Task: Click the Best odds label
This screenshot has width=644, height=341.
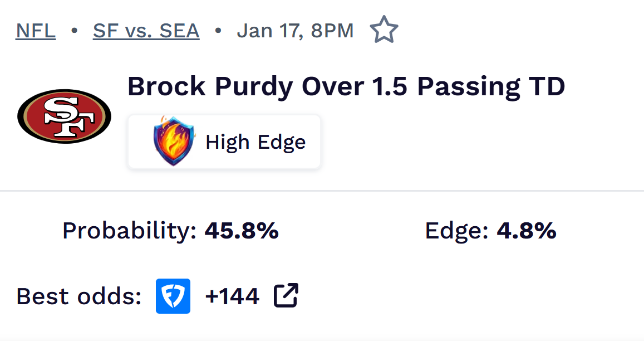Action: pos(78,296)
